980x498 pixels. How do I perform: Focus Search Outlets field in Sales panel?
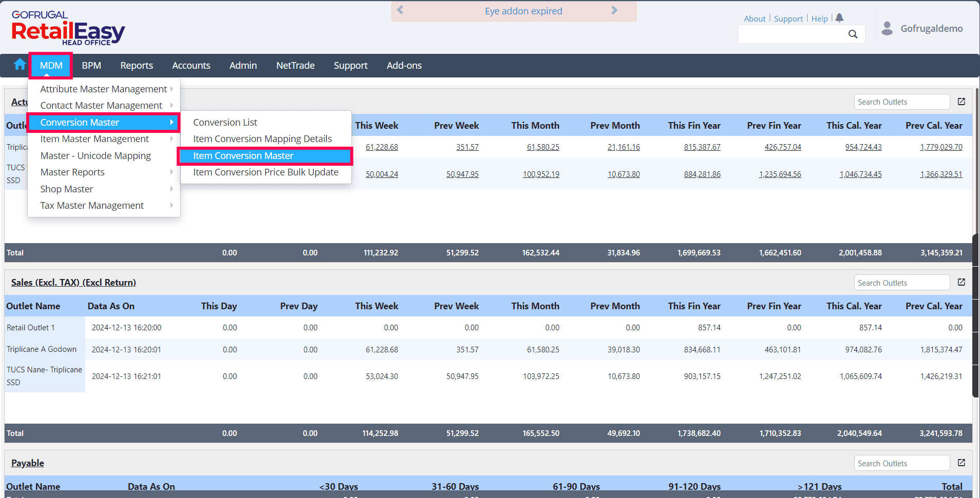[x=902, y=283]
